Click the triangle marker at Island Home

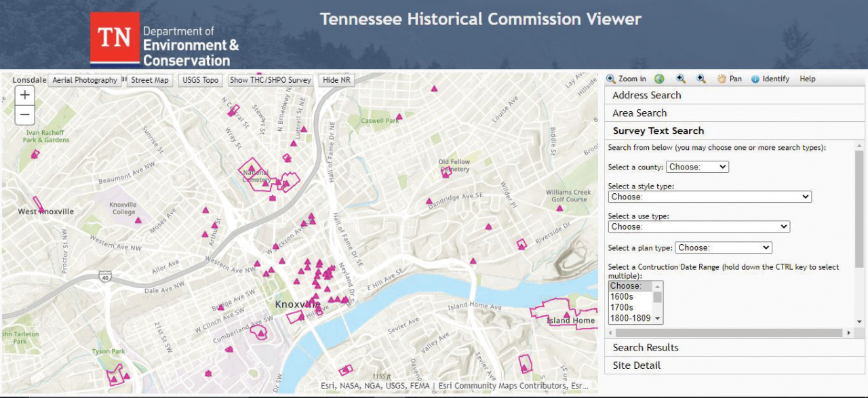tap(568, 315)
